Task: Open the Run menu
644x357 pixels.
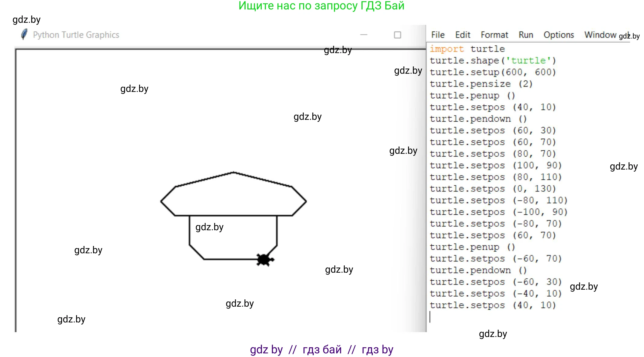Action: click(526, 35)
